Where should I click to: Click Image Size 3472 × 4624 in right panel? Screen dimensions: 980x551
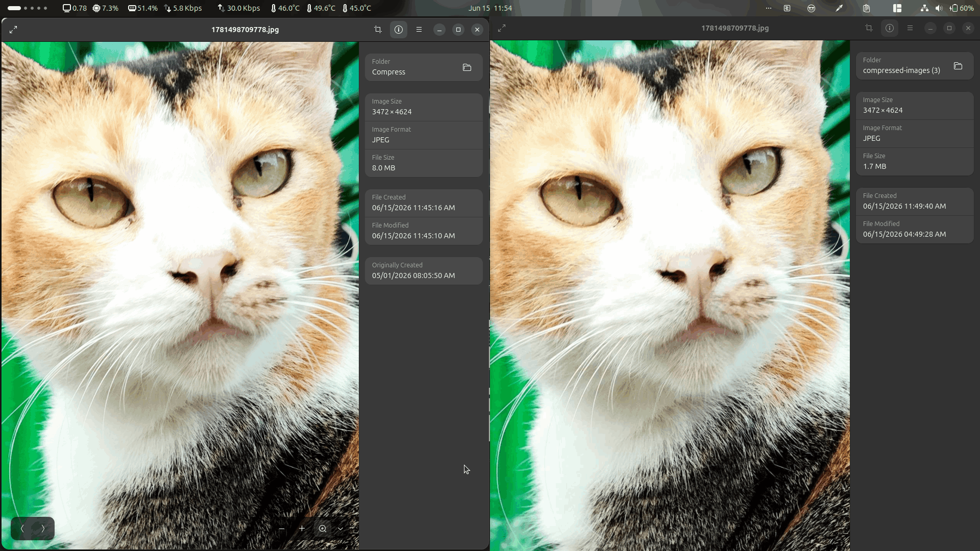[915, 106]
